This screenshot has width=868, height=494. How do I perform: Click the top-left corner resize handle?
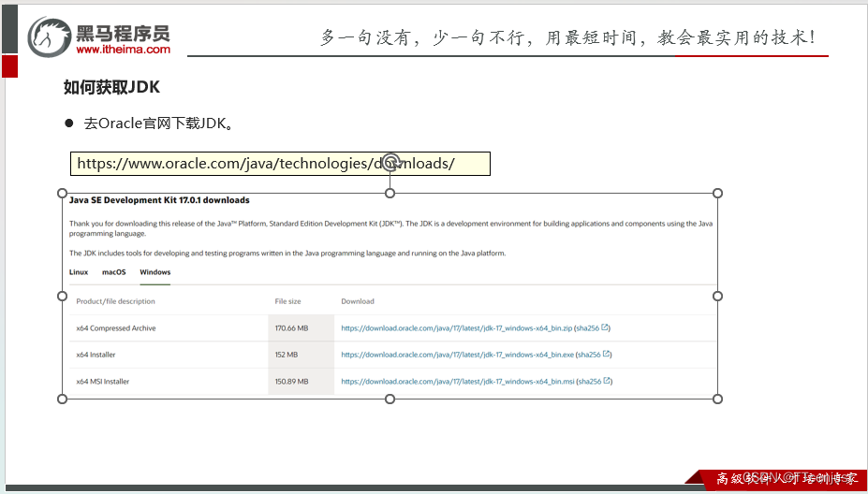pyautogui.click(x=63, y=193)
